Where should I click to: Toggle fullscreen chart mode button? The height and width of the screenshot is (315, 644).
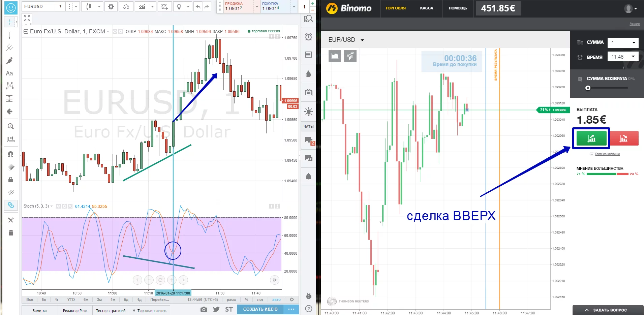pyautogui.click(x=27, y=18)
